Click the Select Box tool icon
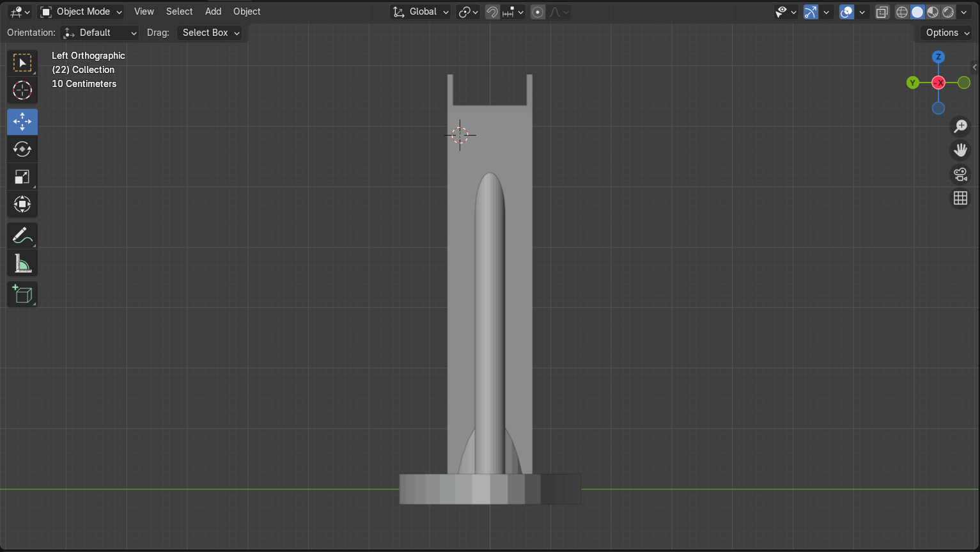Image resolution: width=980 pixels, height=552 pixels. 22,63
